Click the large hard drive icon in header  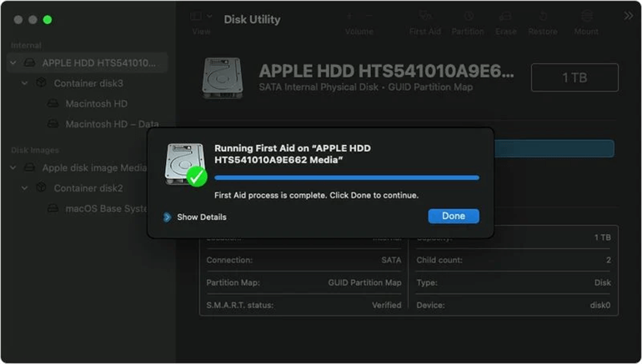coord(223,78)
